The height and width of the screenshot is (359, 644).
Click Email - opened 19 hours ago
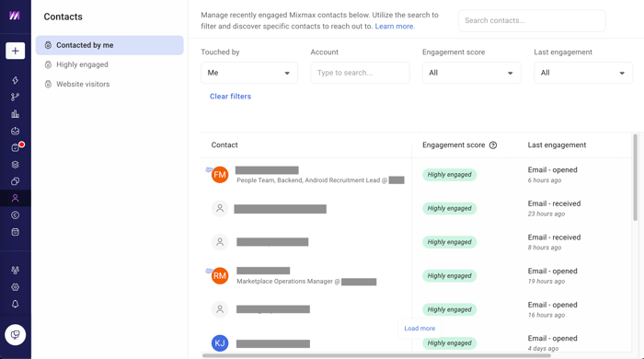pos(552,275)
